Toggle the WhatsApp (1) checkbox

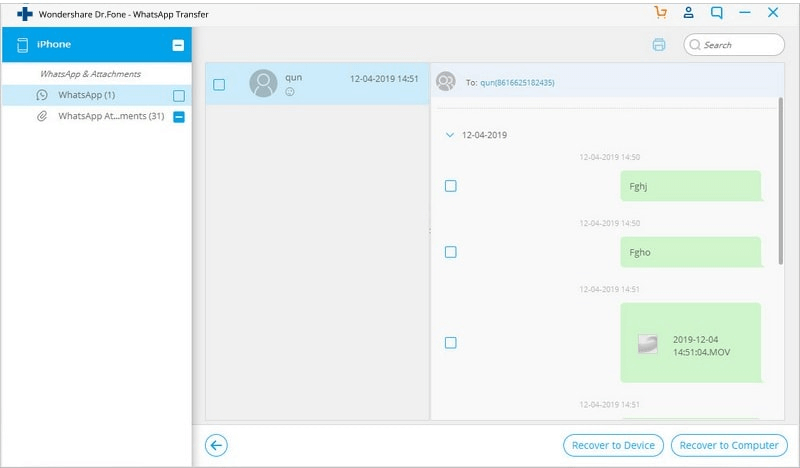179,96
